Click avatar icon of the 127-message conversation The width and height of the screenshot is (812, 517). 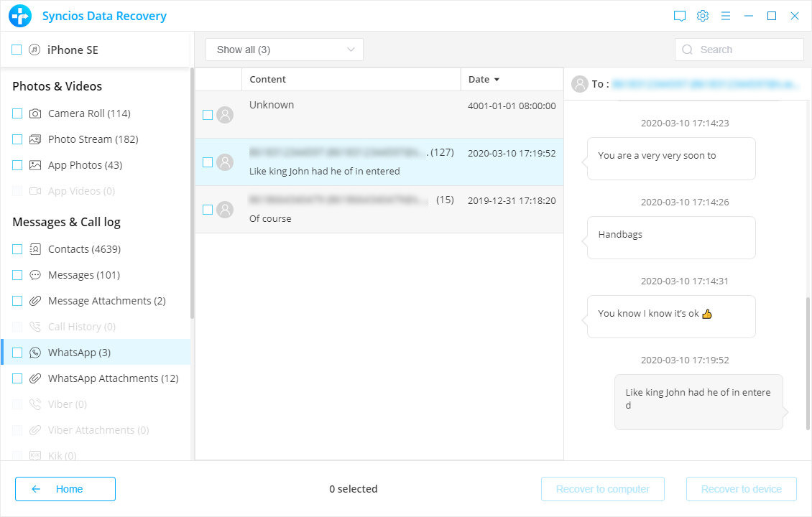tap(225, 162)
